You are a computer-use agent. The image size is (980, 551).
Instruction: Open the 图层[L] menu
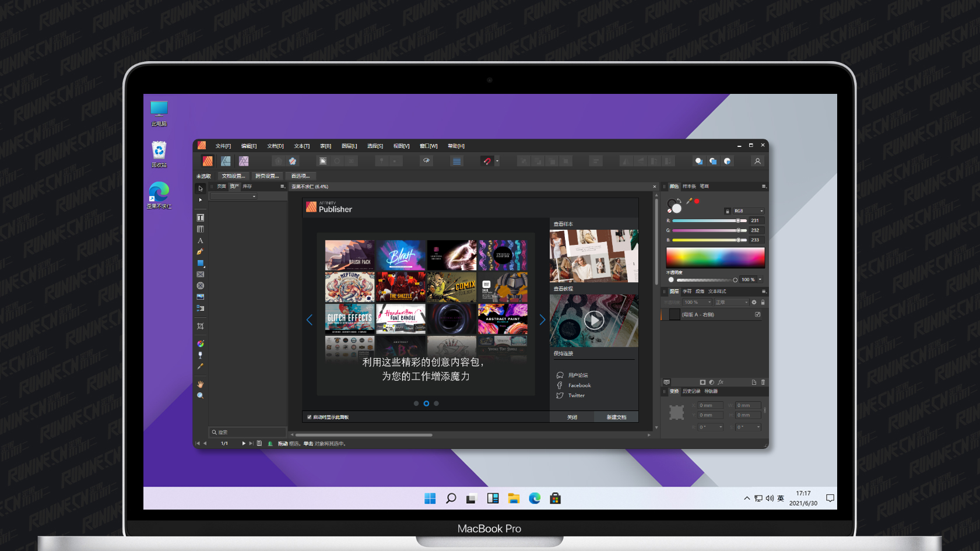(349, 146)
